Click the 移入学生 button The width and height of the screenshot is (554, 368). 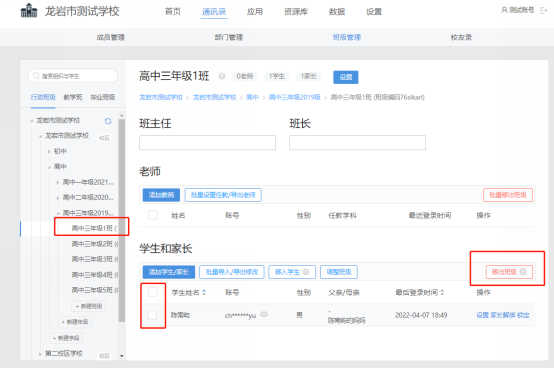[x=292, y=272]
